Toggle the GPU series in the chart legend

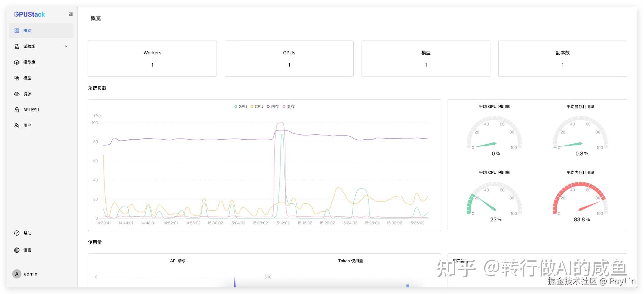pyautogui.click(x=241, y=106)
